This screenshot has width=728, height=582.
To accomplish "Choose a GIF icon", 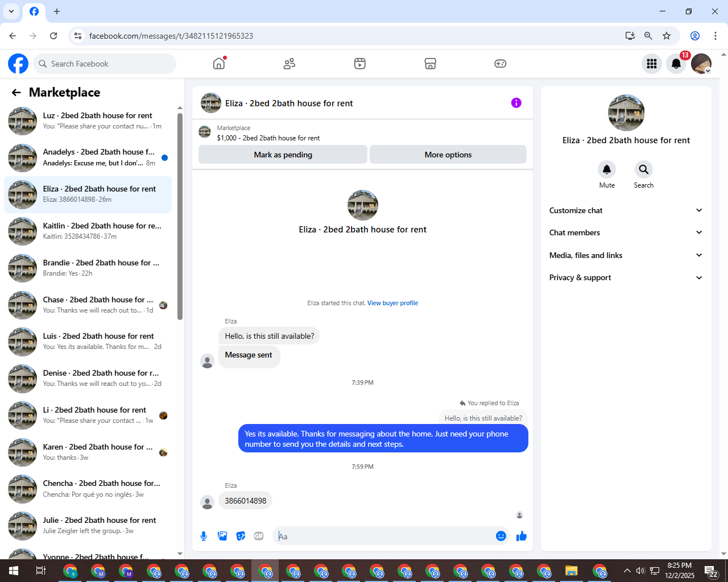I will pyautogui.click(x=259, y=536).
